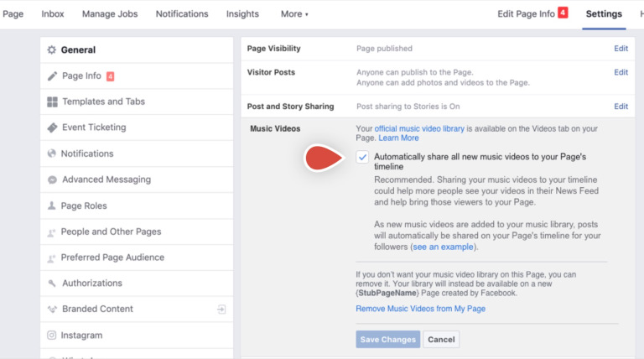Viewport: 644px width, 359px height.
Task: Click the Instagram icon in sidebar
Action: pos(52,336)
